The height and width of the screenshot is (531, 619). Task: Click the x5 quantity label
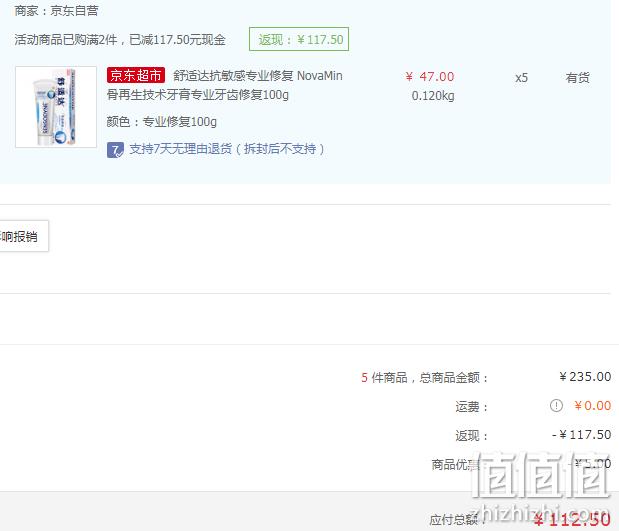(521, 78)
